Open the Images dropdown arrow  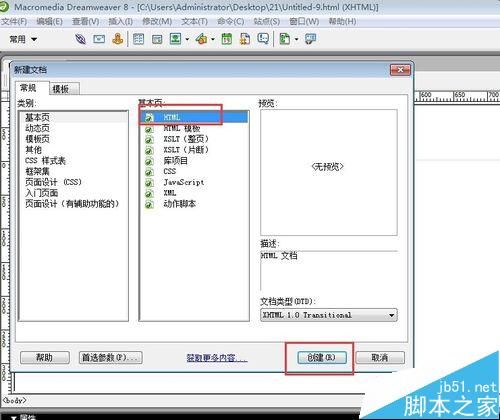(x=187, y=39)
